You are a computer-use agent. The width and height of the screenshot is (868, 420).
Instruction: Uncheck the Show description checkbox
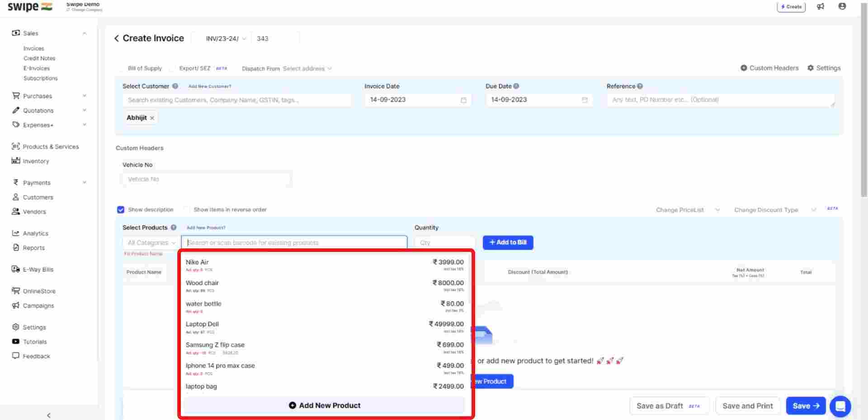(x=121, y=210)
